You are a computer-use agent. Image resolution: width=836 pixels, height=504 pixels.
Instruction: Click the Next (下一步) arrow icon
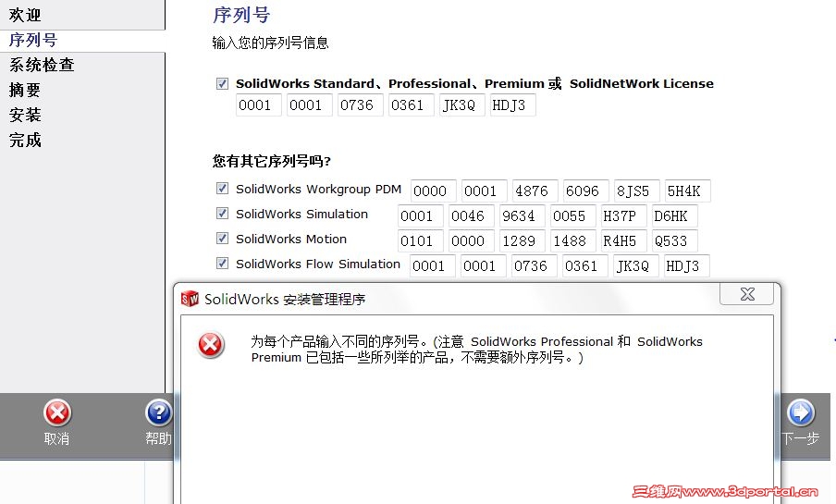pyautogui.click(x=801, y=412)
